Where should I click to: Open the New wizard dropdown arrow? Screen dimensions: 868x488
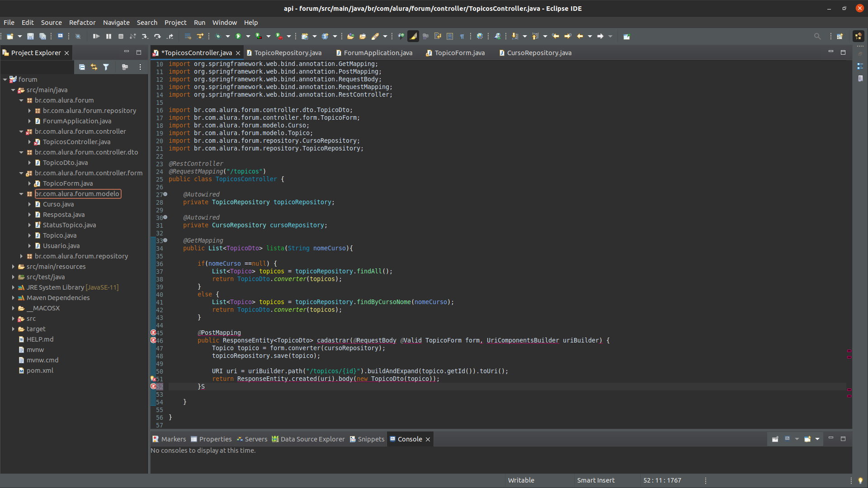tap(20, 36)
